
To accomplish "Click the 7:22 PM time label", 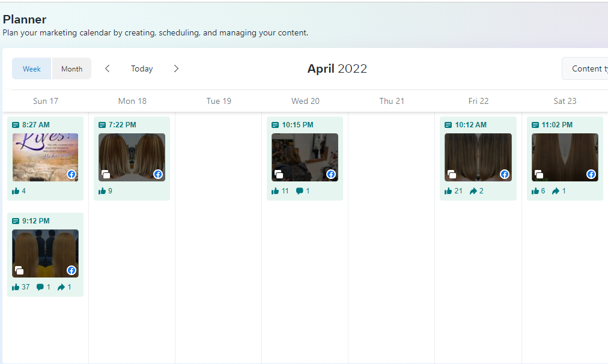I will click(122, 125).
